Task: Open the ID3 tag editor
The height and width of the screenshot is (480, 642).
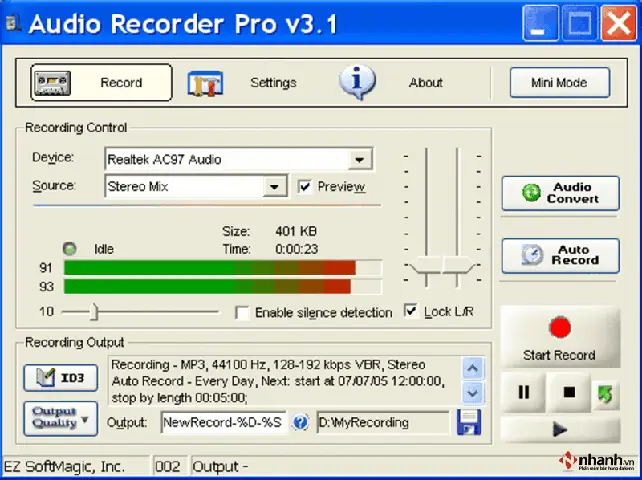Action: point(61,378)
